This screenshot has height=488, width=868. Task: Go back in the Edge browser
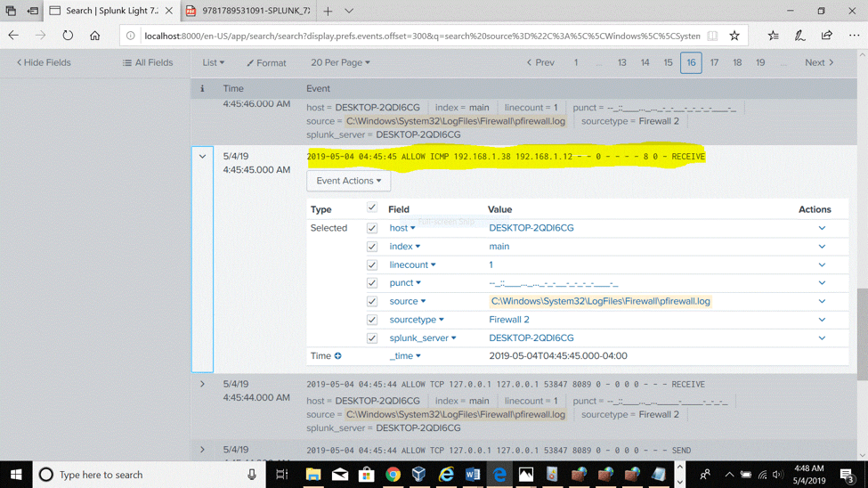point(13,36)
